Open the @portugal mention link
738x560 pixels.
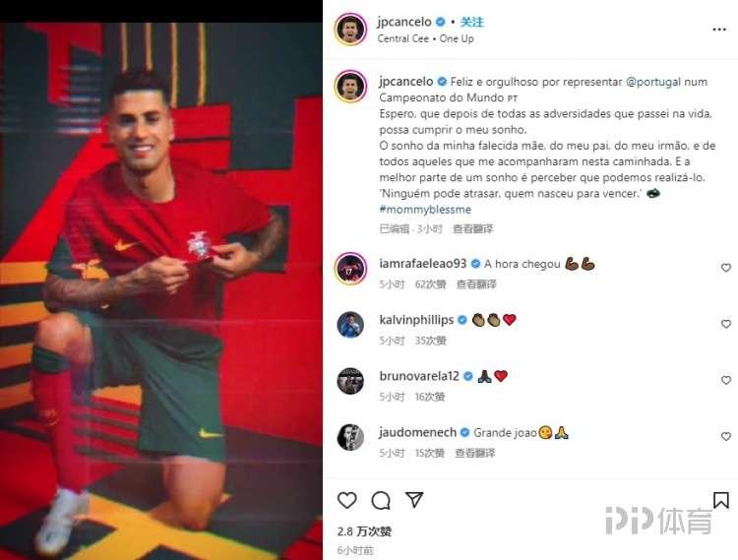pyautogui.click(x=653, y=82)
